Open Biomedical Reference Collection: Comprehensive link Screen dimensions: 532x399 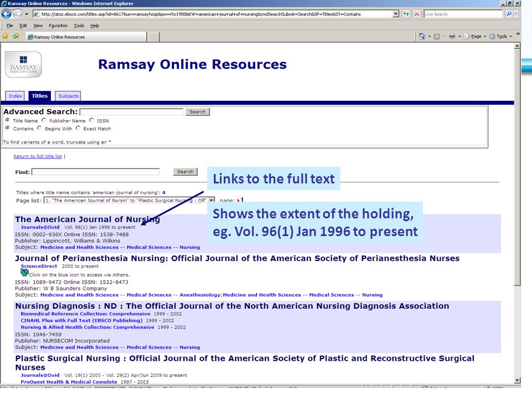tap(85, 314)
